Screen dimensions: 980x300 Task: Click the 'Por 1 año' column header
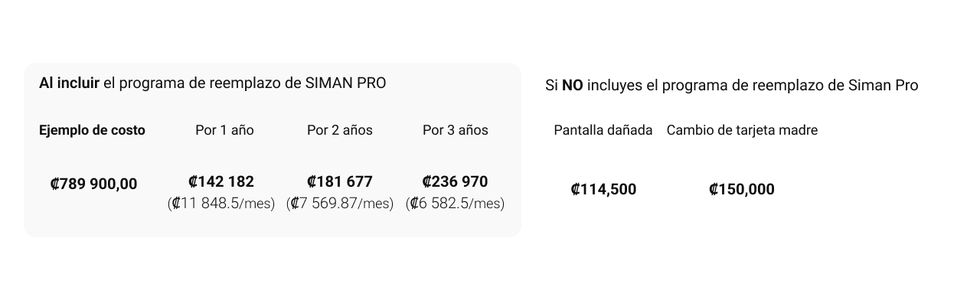[x=224, y=130]
